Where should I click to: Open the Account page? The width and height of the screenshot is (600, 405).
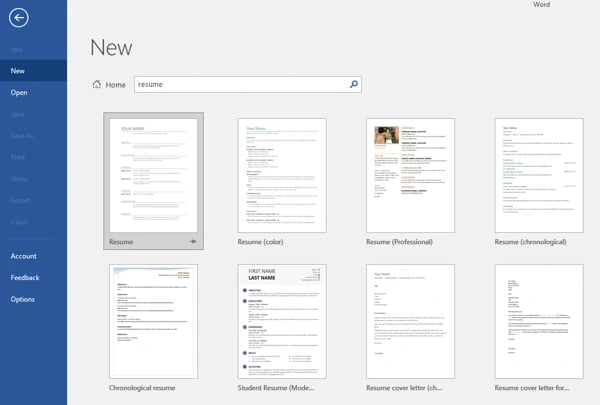pos(24,256)
